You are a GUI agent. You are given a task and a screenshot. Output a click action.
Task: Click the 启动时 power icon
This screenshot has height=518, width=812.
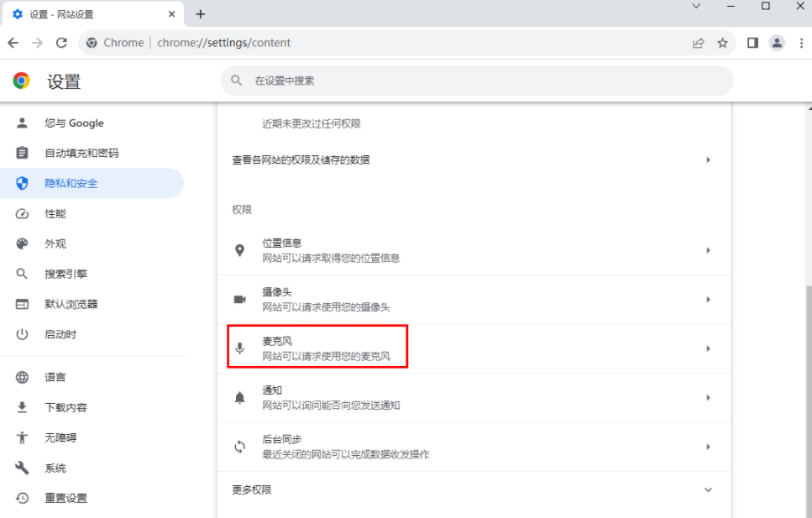point(22,334)
